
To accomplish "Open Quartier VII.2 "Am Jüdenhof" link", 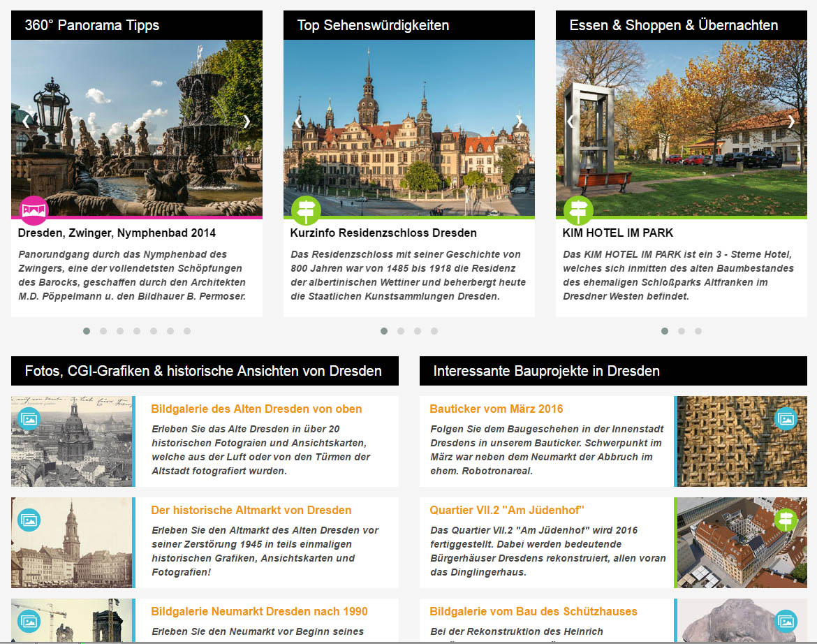I will tap(506, 510).
